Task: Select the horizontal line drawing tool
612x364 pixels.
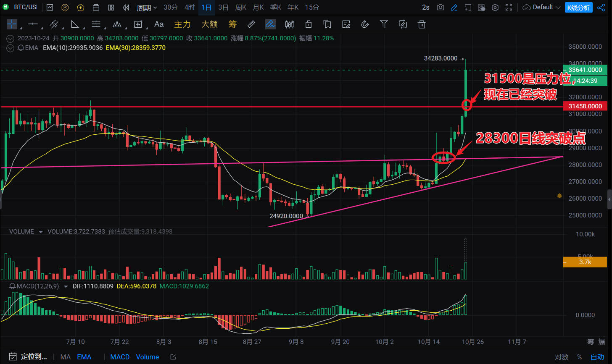Action: [x=33, y=24]
